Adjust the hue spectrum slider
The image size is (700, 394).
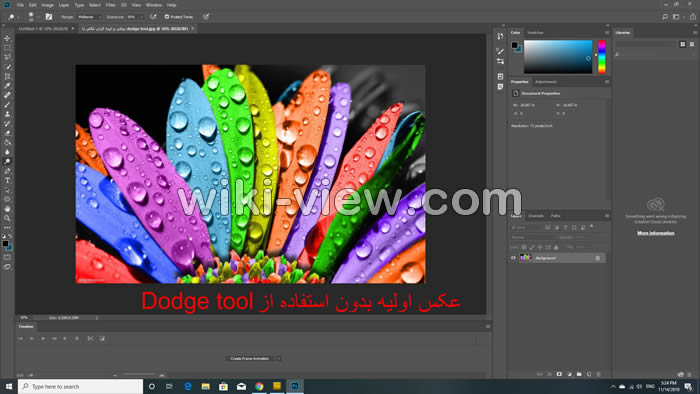pos(602,57)
